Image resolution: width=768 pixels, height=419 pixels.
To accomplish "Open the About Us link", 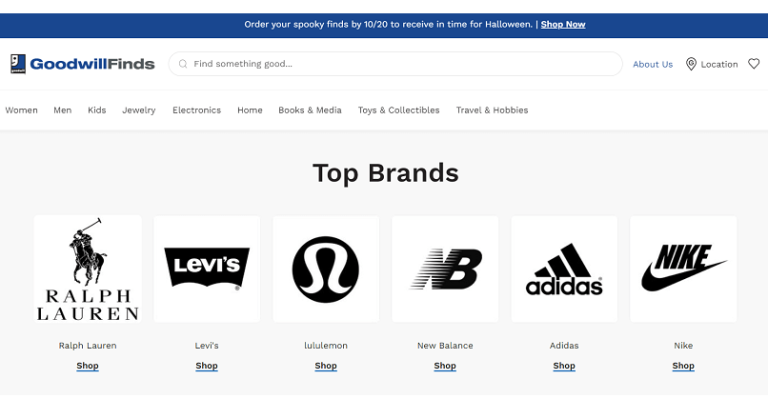I will [x=652, y=64].
